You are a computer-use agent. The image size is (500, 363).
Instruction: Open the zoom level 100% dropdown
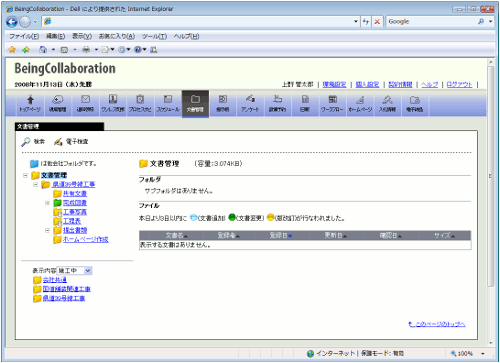coord(483,354)
